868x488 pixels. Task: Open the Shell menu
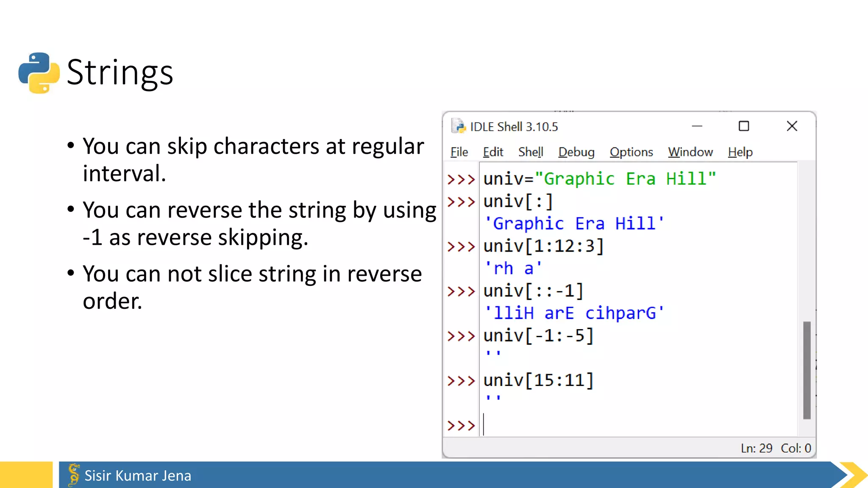pos(531,152)
